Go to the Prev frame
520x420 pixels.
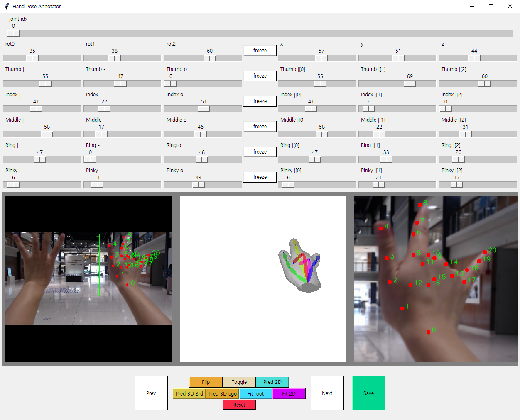click(151, 393)
